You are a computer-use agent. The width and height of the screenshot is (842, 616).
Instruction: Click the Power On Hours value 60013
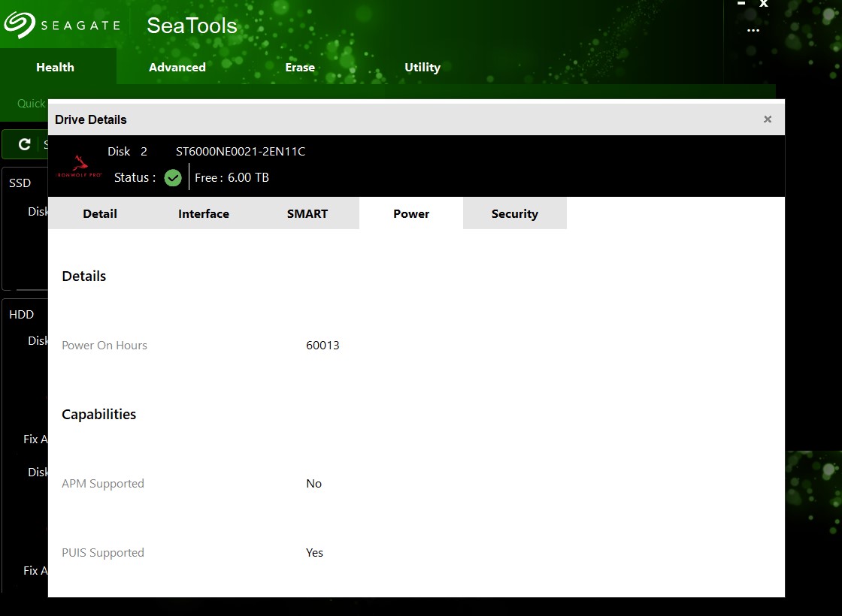(x=323, y=346)
